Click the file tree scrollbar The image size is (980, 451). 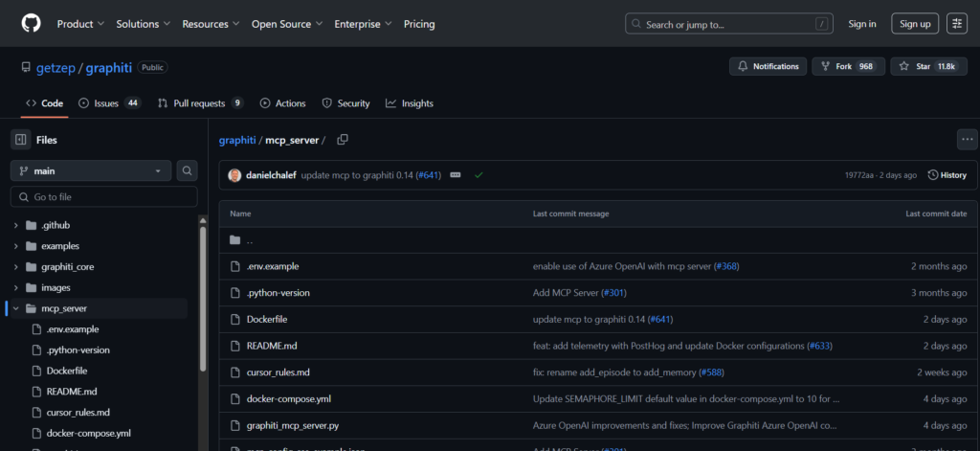point(203,299)
